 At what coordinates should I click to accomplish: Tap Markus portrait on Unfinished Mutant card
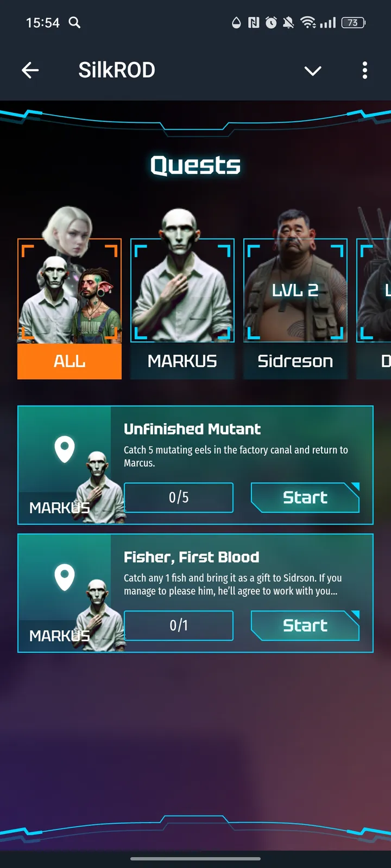tap(100, 487)
